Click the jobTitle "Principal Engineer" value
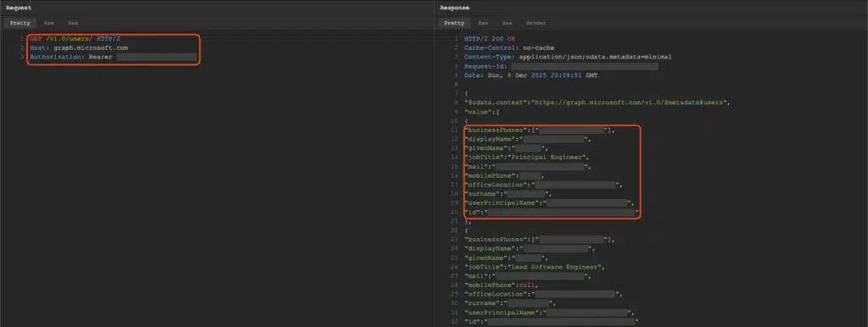Screen dimensions: 868x327 click(549, 157)
